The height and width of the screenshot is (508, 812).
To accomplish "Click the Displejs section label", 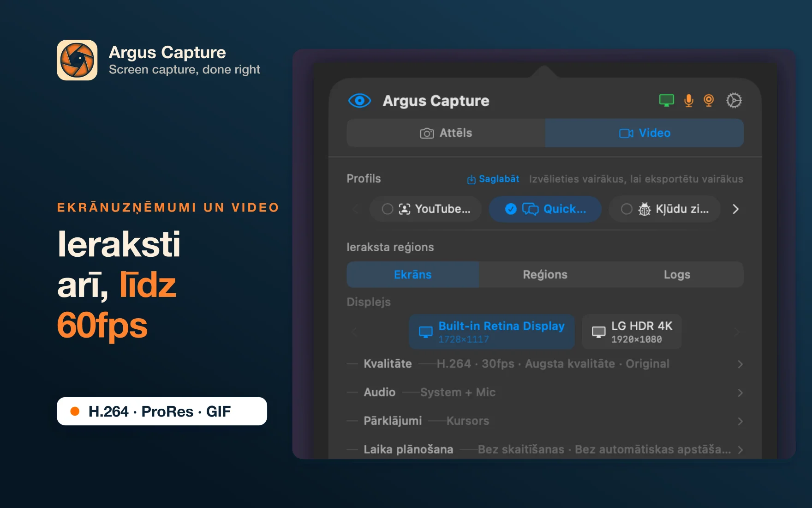I will (x=369, y=302).
